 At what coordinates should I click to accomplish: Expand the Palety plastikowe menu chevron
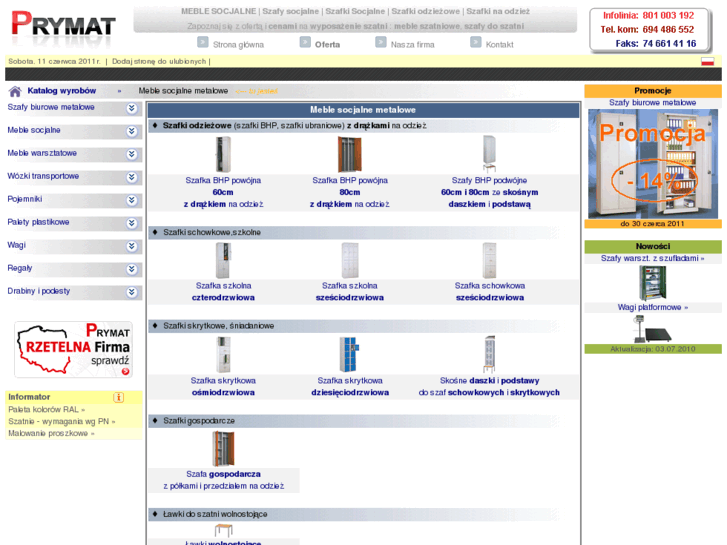132,223
